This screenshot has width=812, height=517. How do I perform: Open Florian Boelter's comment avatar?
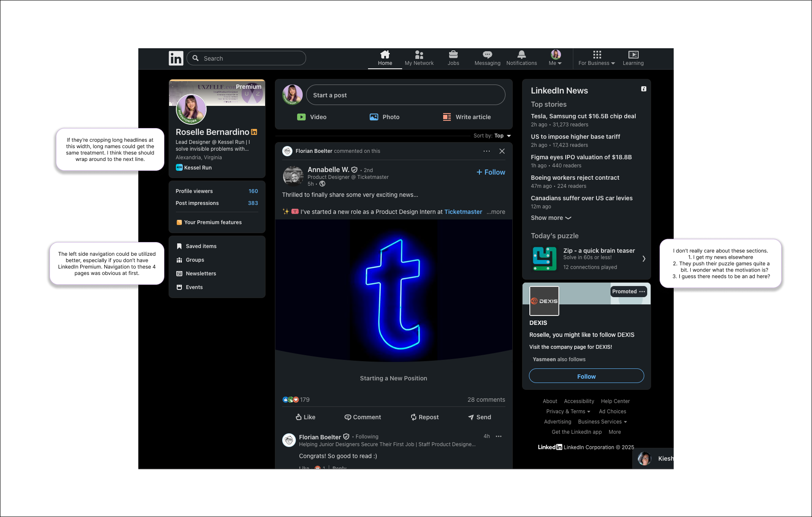(289, 440)
